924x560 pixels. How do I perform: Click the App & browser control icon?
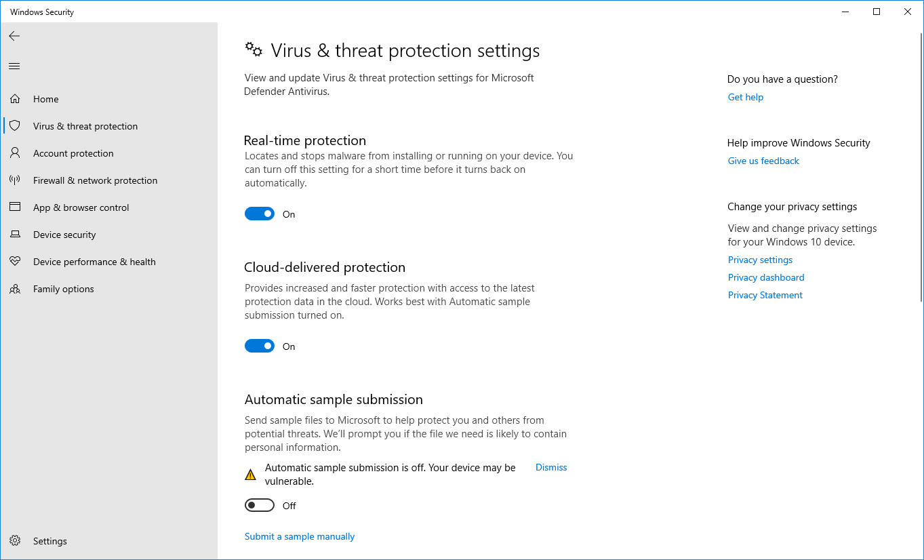click(15, 207)
